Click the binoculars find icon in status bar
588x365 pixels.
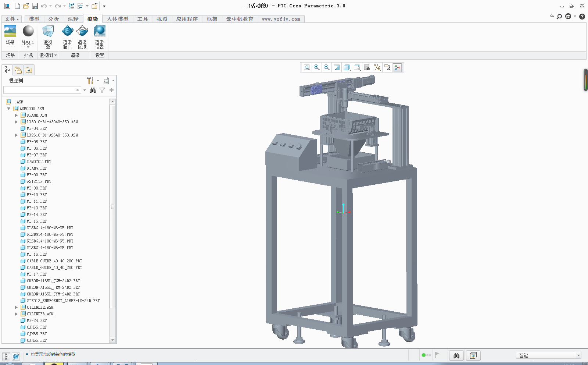click(x=456, y=355)
